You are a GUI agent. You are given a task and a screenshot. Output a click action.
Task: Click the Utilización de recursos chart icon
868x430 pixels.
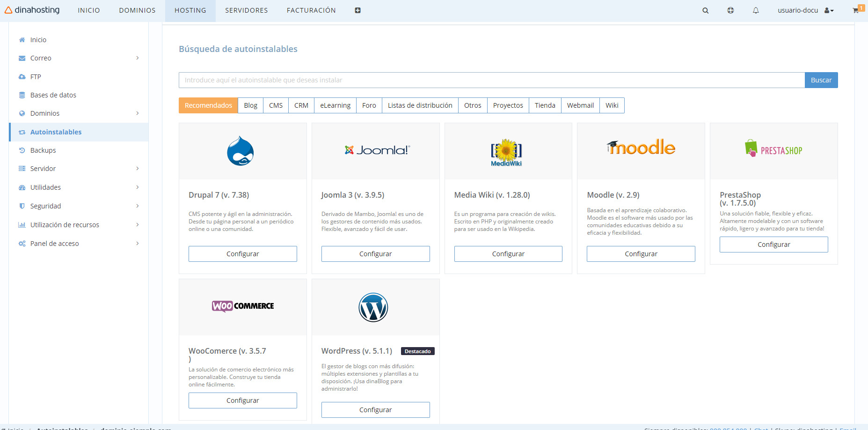(x=22, y=225)
